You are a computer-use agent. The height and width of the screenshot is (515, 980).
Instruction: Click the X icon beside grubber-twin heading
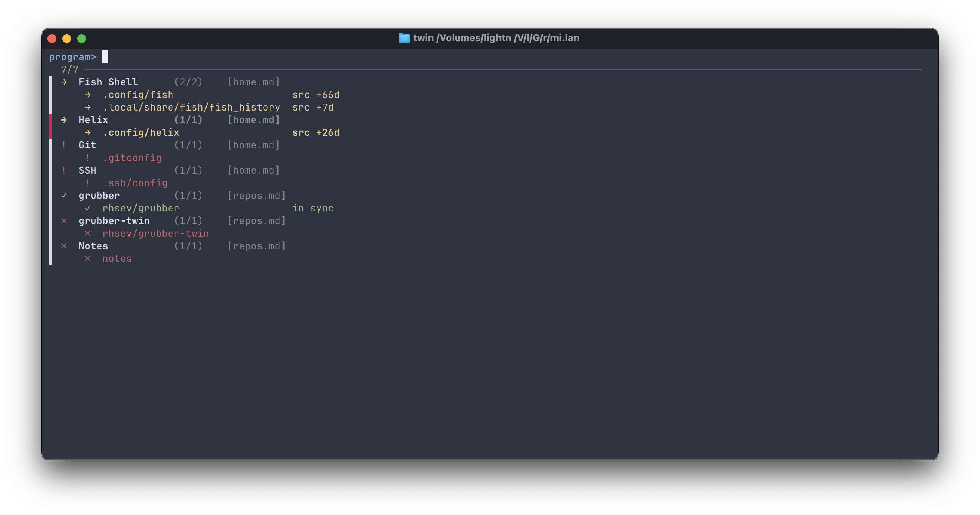64,220
